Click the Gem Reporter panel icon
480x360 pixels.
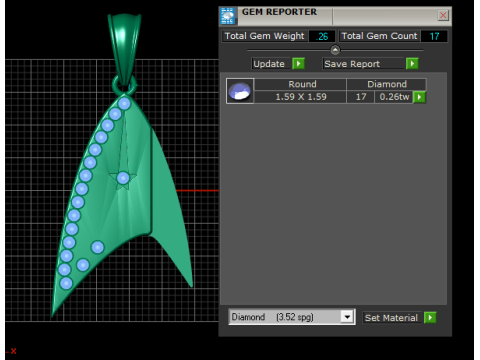pyautogui.click(x=228, y=16)
